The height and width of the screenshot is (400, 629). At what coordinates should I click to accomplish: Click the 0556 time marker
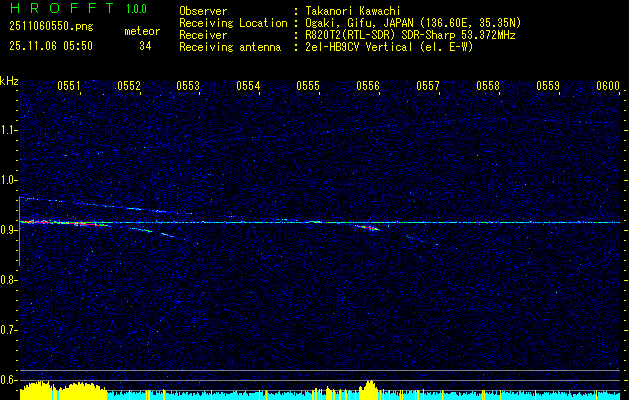pyautogui.click(x=368, y=86)
